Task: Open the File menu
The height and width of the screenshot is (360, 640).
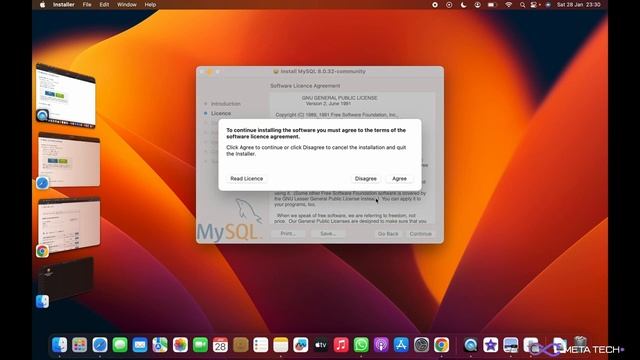Action: click(x=87, y=4)
